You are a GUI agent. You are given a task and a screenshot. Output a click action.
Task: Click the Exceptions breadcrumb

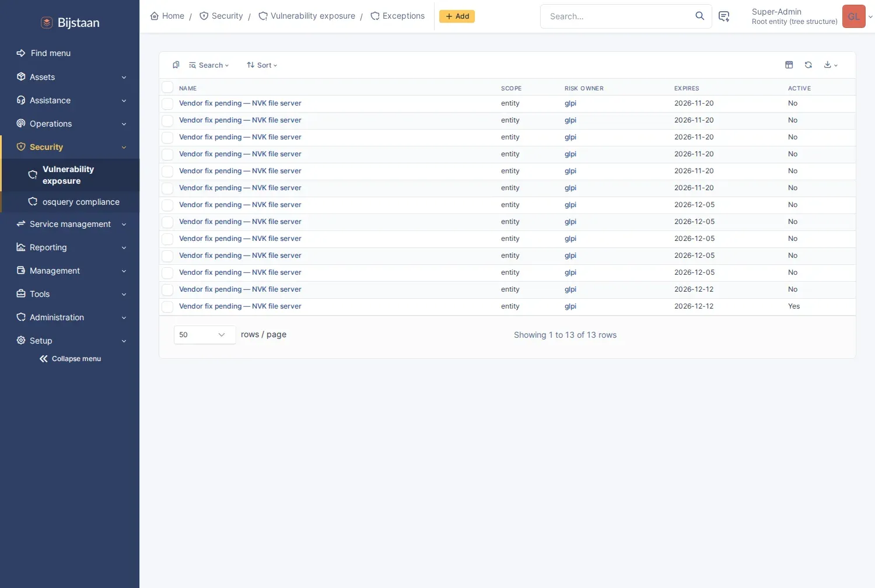(x=397, y=16)
